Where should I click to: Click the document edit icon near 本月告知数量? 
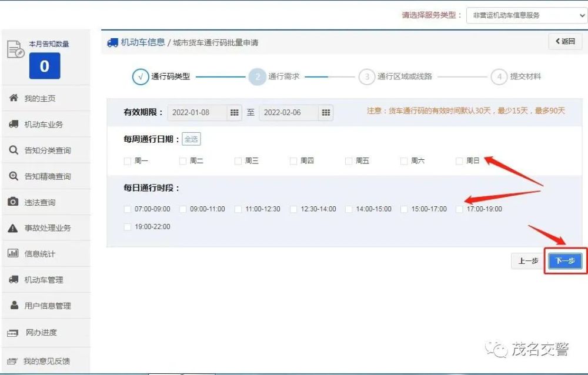click(x=15, y=49)
